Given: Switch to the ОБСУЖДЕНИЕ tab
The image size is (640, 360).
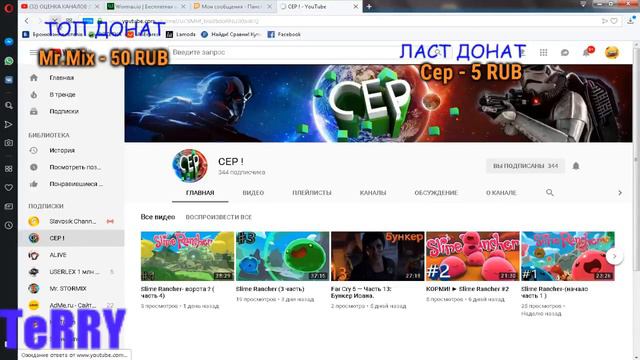Looking at the screenshot, I should 436,193.
